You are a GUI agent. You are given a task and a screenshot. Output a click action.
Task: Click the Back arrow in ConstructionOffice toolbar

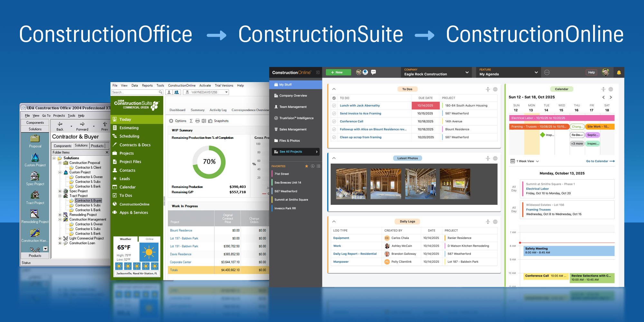coord(60,124)
